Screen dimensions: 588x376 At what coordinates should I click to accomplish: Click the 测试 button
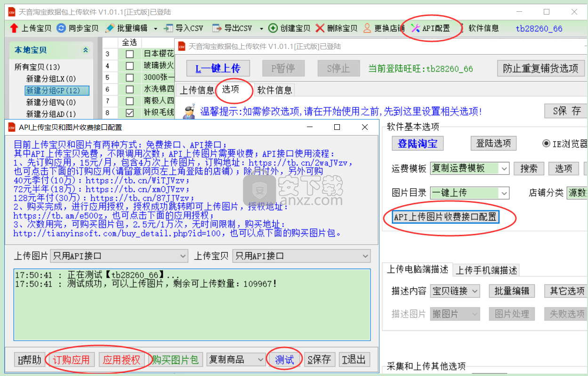point(284,360)
